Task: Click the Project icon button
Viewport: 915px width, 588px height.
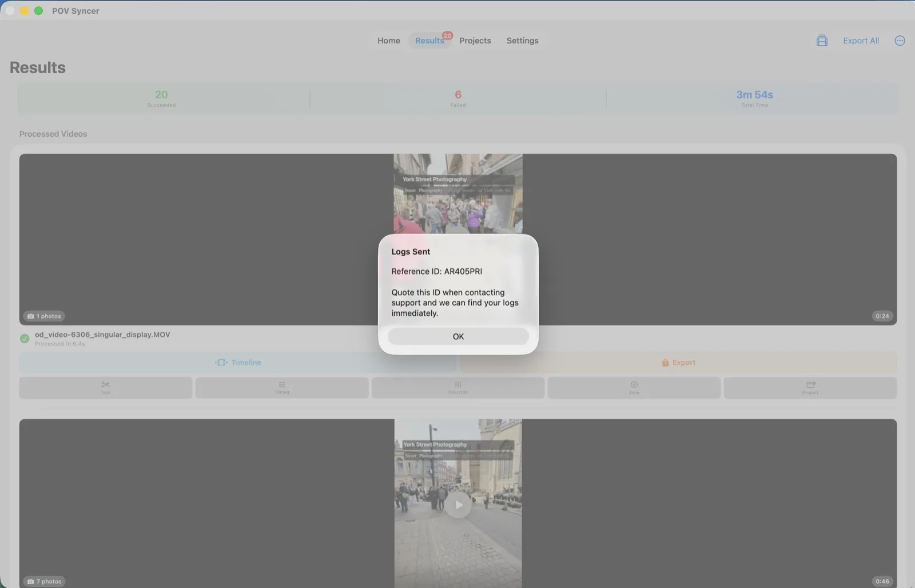Action: click(x=810, y=388)
